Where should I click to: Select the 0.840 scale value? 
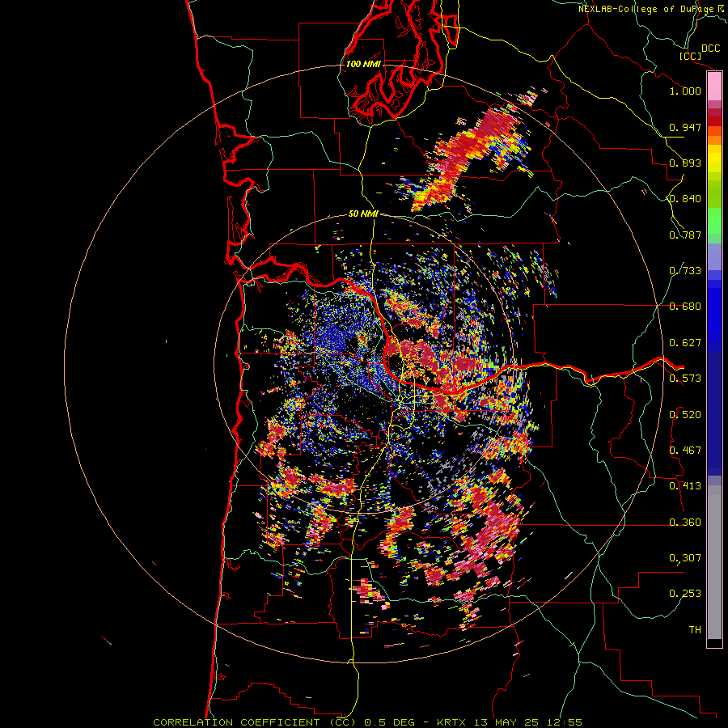(685, 199)
